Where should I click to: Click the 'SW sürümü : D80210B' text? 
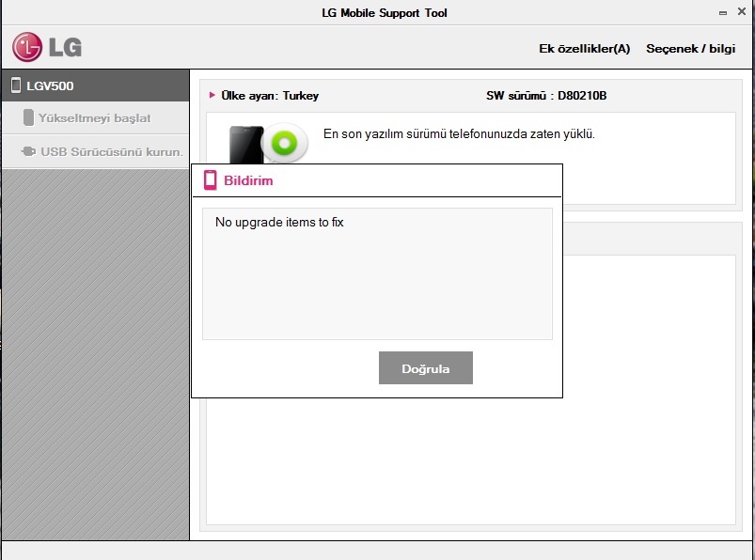(546, 95)
